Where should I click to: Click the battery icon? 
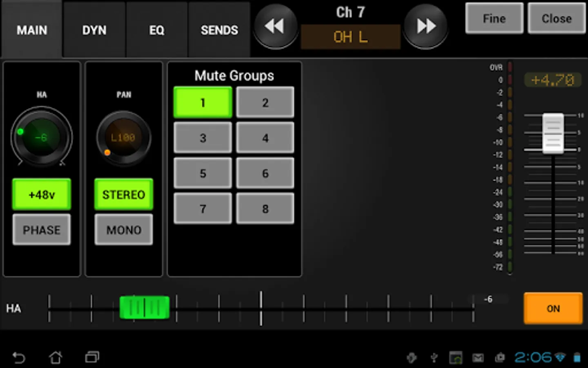[x=577, y=358]
